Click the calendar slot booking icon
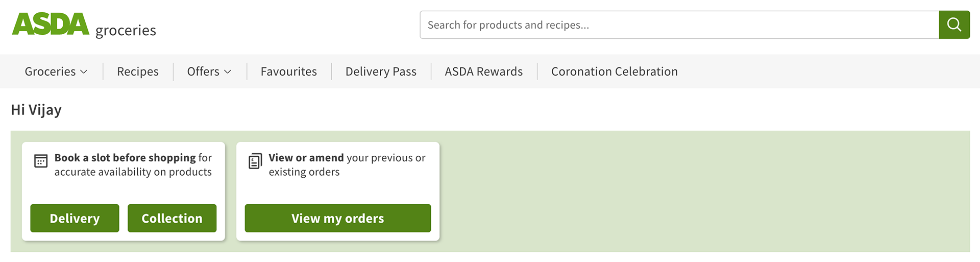Image resolution: width=980 pixels, height=262 pixels. [x=41, y=161]
